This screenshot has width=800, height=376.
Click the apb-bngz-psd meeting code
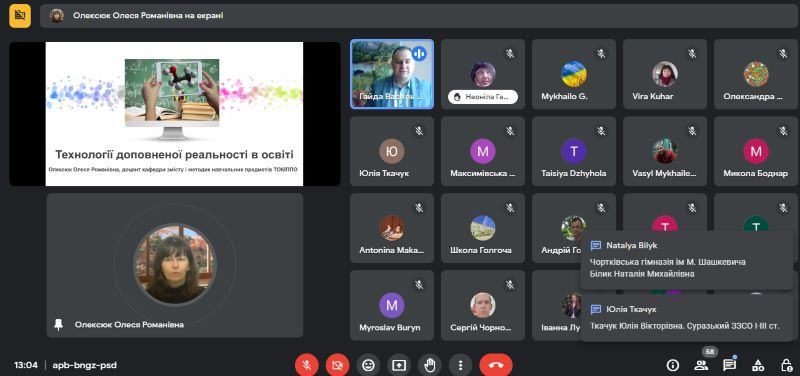[x=84, y=365]
